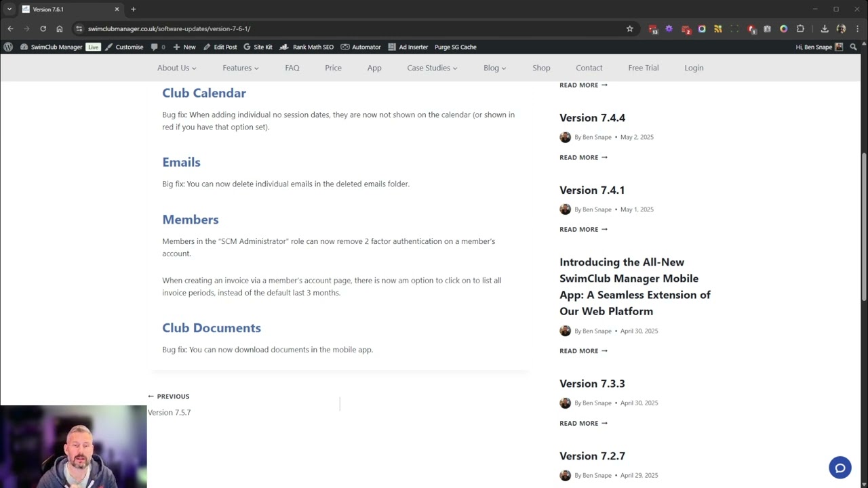Open the support chat bubble
Image resolution: width=868 pixels, height=488 pixels.
tap(840, 468)
